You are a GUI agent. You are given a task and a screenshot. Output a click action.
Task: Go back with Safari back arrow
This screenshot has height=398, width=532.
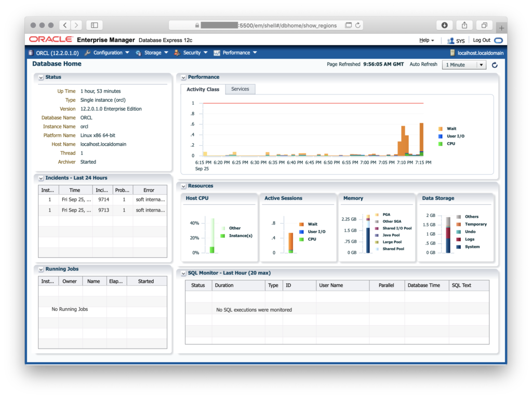pos(65,25)
